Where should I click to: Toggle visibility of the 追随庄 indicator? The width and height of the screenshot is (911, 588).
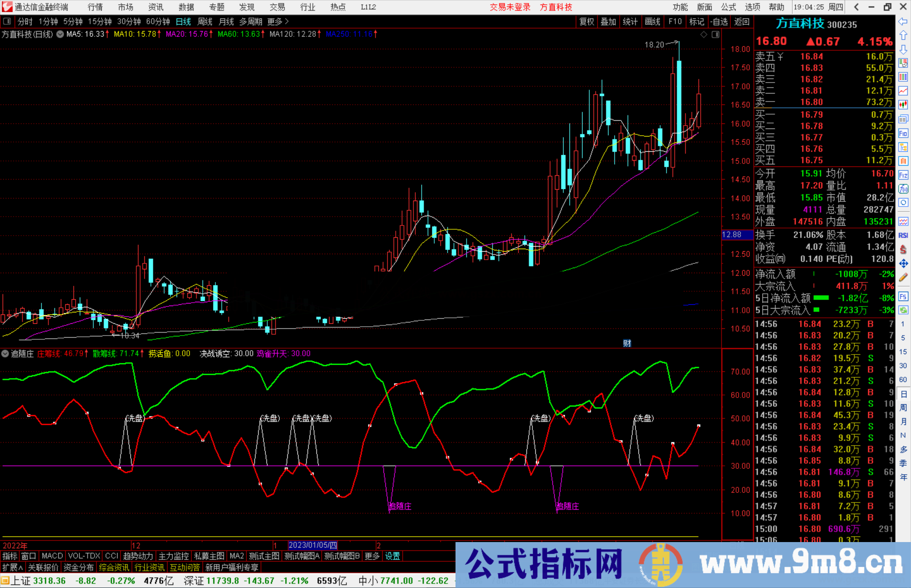click(5, 354)
